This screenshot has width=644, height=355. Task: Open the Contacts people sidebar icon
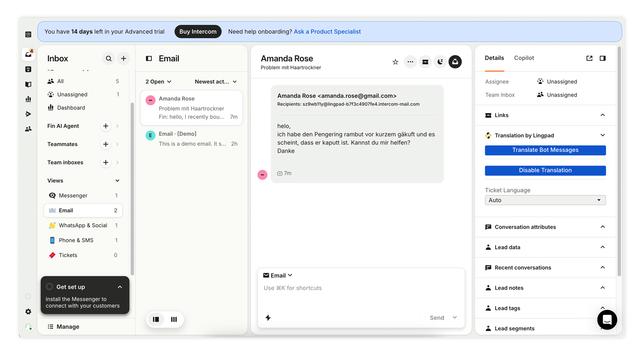tap(28, 129)
